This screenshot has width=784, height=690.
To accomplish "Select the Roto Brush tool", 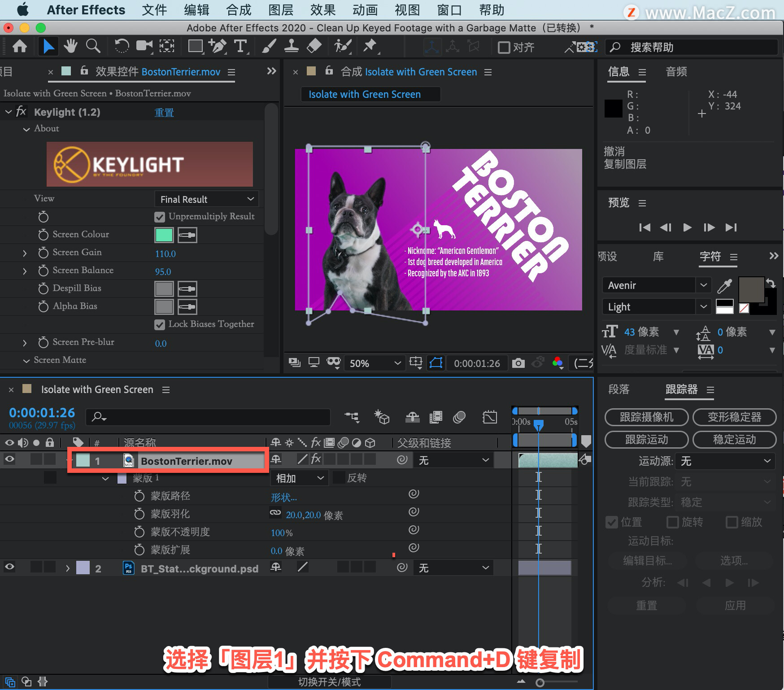I will coord(343,46).
